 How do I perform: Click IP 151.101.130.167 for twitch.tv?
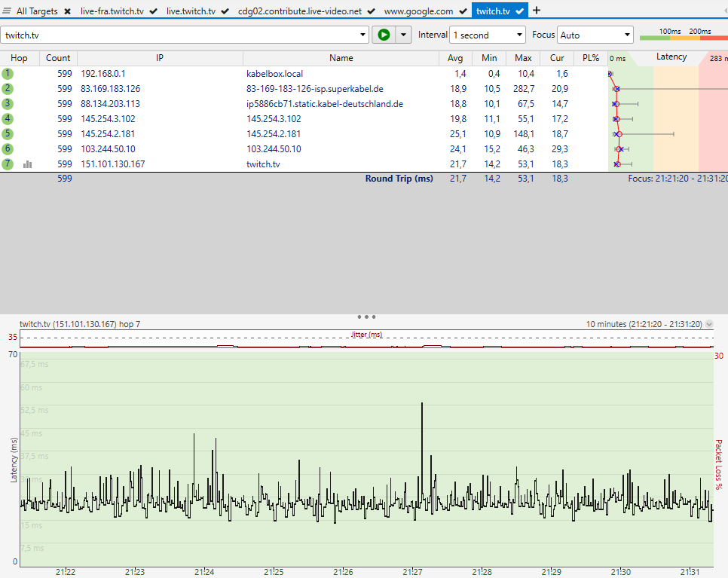(x=113, y=164)
